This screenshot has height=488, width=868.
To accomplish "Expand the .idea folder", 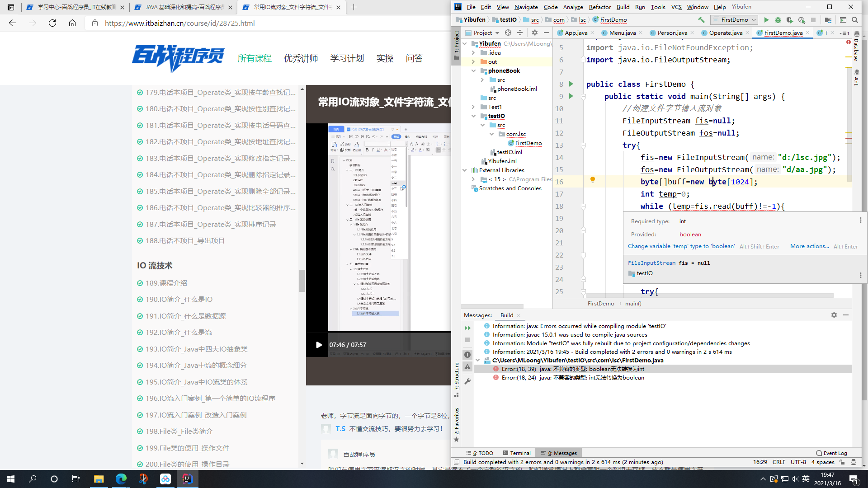I will pyautogui.click(x=473, y=53).
